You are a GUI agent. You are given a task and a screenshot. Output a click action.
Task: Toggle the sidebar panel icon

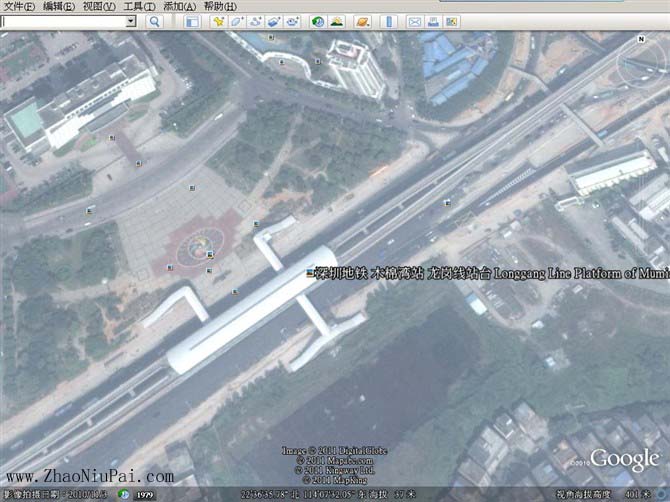(192, 21)
